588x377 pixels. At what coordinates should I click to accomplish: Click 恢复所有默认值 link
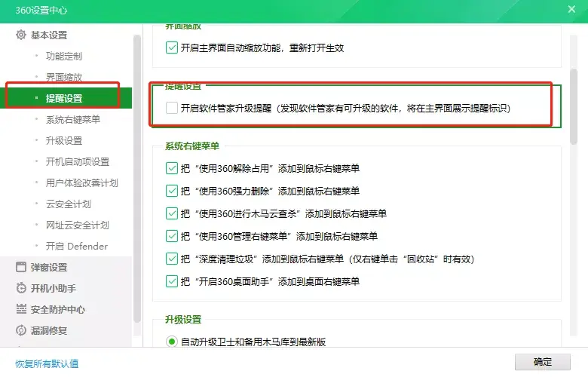47,363
